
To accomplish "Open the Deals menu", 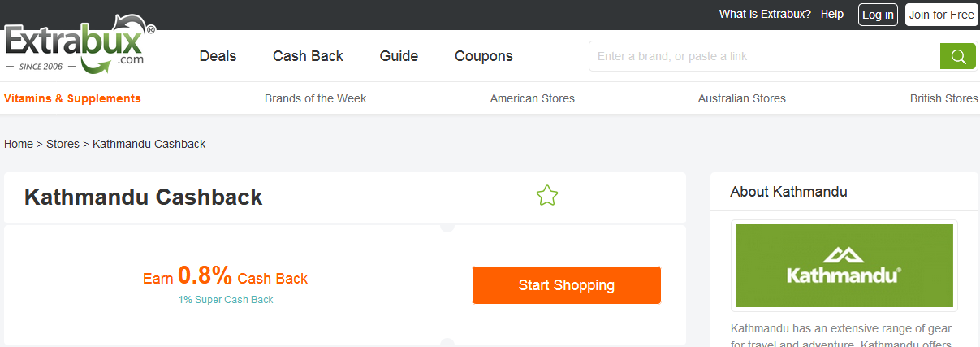I will pyautogui.click(x=218, y=56).
